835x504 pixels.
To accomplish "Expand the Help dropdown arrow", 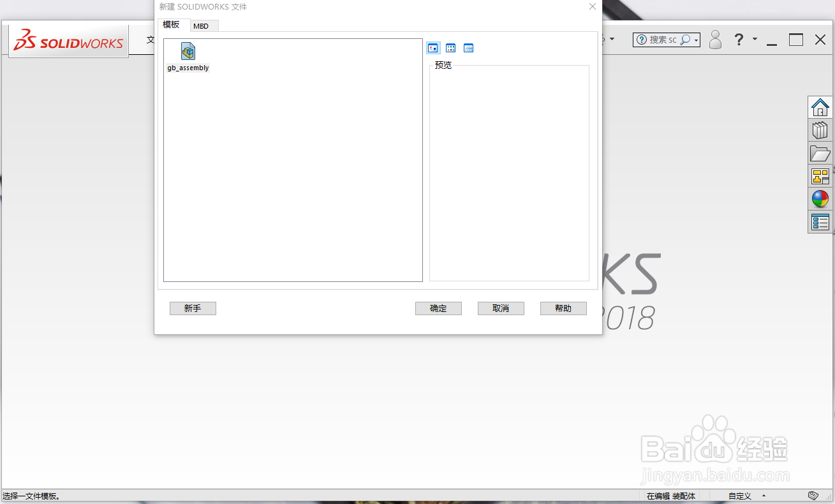I will click(x=755, y=39).
